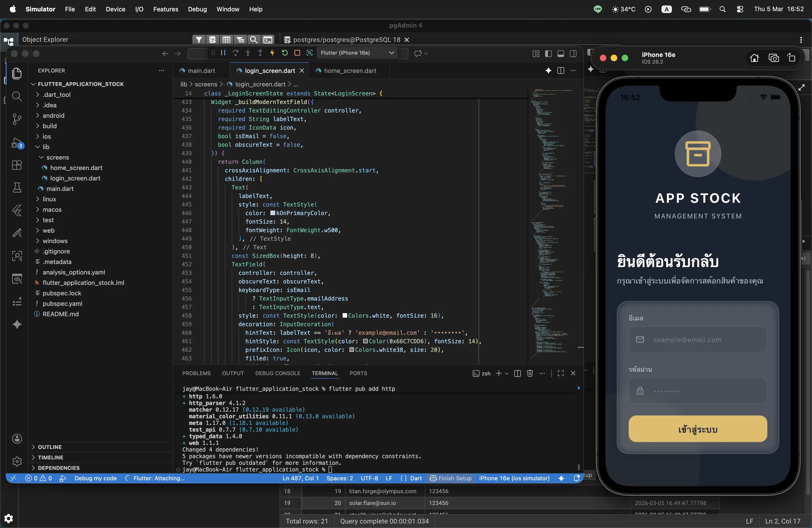Tap the เข้าสู่ระบบ login button in simulator
This screenshot has height=528, width=812.
click(x=698, y=429)
